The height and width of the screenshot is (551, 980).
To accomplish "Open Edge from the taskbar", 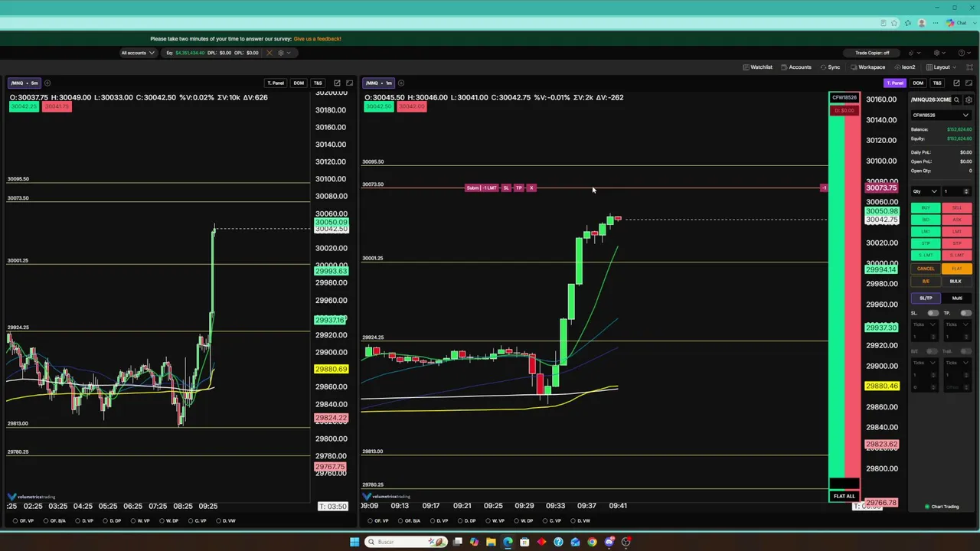I will pyautogui.click(x=508, y=542).
